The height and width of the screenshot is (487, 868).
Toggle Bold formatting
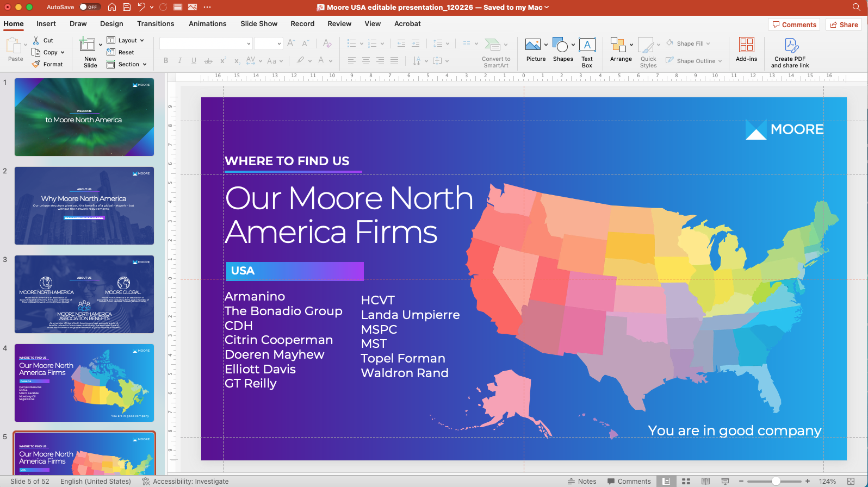click(166, 61)
